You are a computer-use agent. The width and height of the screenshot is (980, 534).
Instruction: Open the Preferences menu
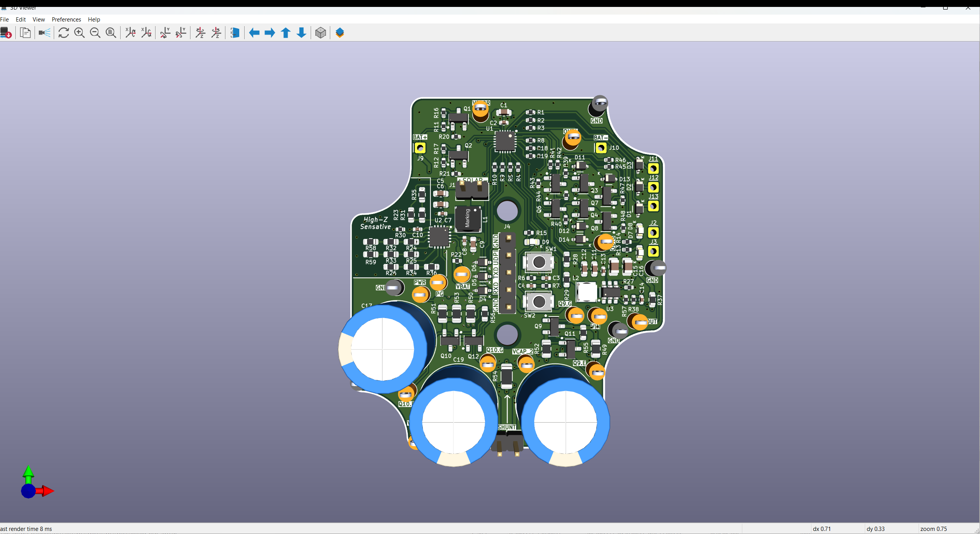(x=66, y=20)
